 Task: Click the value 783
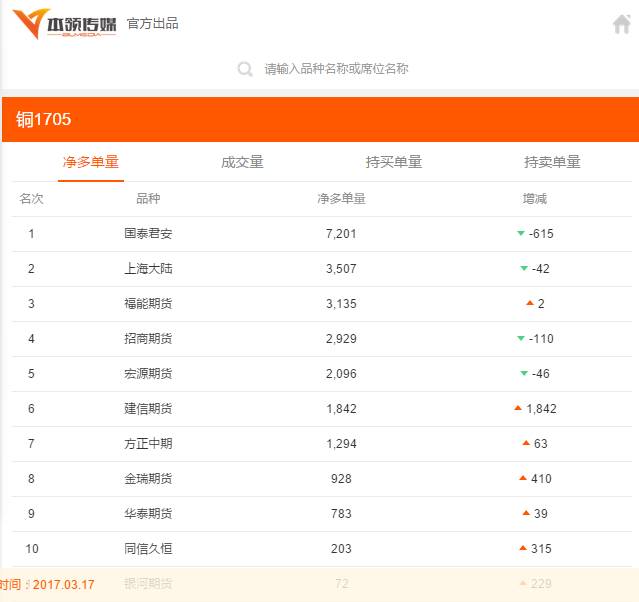[x=341, y=514]
